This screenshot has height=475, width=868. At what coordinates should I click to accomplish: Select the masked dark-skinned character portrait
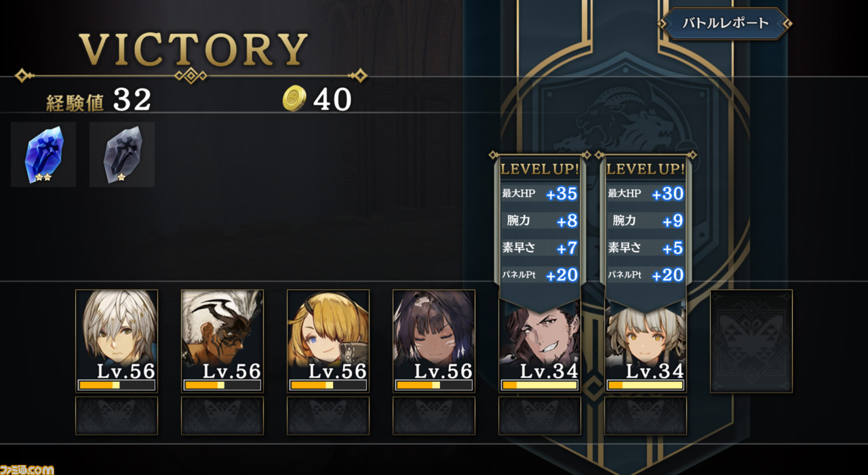tap(222, 341)
